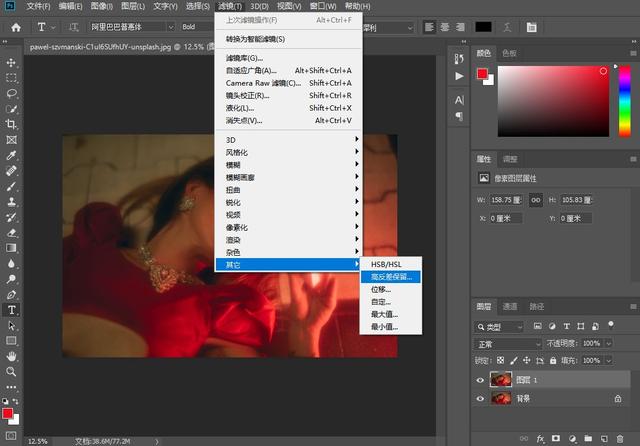
Task: Select the Hand tool
Action: pyautogui.click(x=11, y=356)
